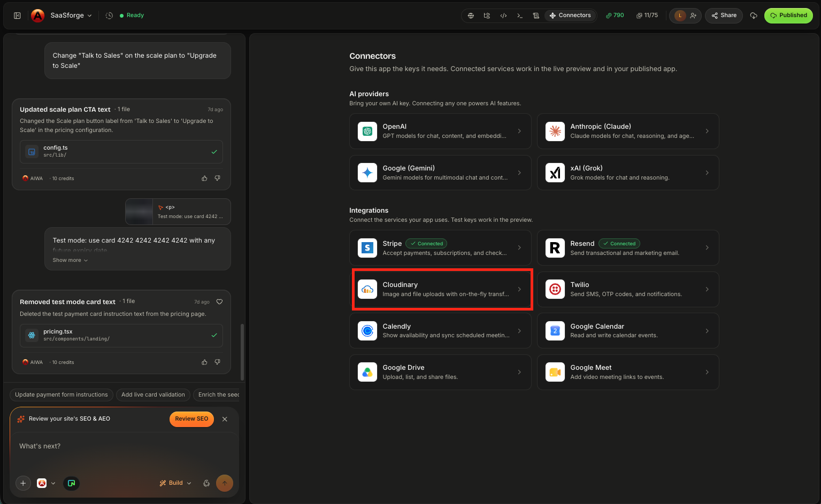The width and height of the screenshot is (821, 504).
Task: Favorite the Removed test mode card text entry
Action: click(x=219, y=302)
